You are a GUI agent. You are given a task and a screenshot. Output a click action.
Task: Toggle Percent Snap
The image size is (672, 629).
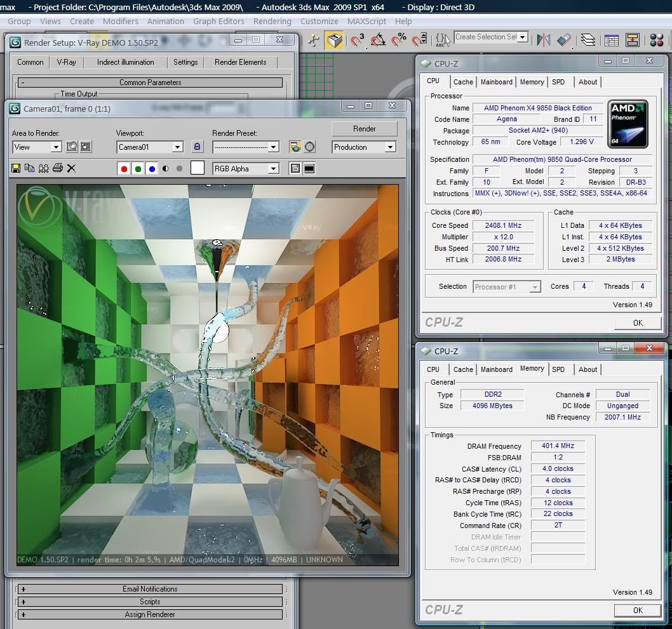(x=399, y=40)
